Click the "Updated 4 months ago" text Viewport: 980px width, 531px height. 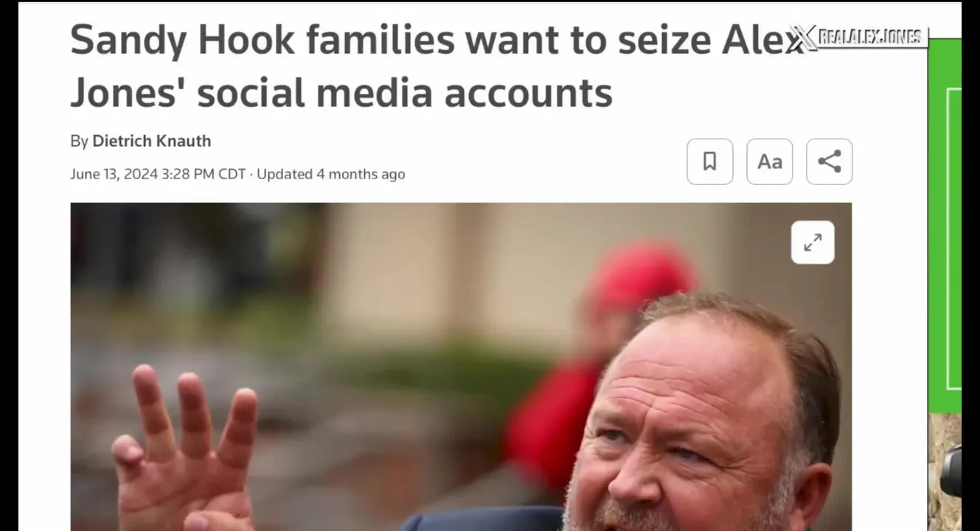coord(330,174)
